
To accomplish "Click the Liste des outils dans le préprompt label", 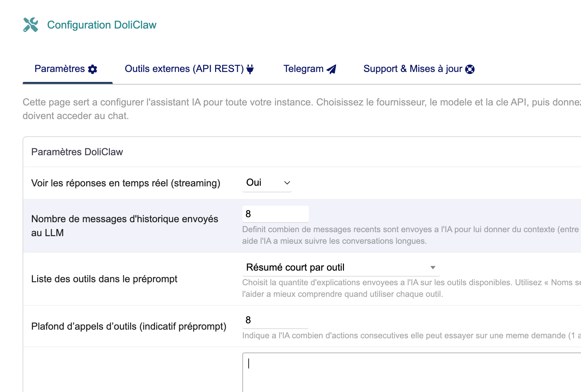I will coord(104,279).
